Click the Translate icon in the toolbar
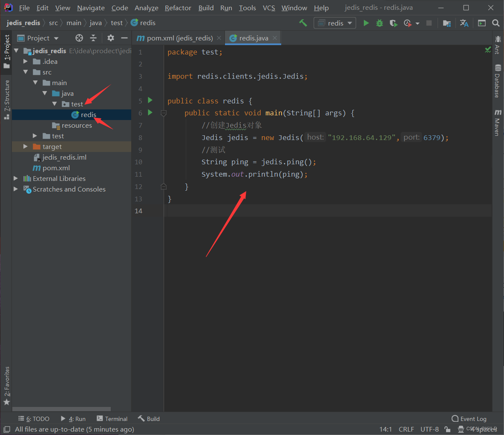 coord(464,23)
